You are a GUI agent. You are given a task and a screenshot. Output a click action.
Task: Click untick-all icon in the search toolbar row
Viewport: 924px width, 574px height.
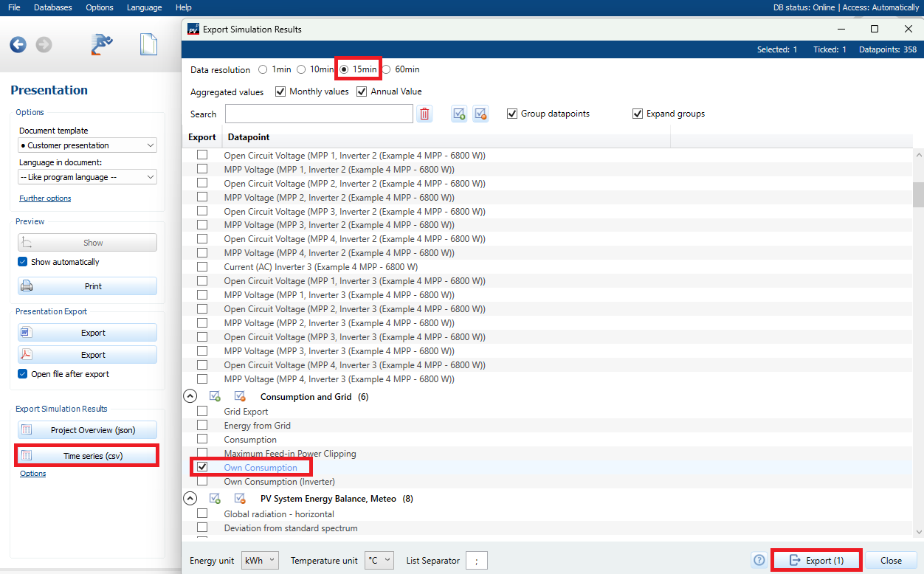coord(480,114)
